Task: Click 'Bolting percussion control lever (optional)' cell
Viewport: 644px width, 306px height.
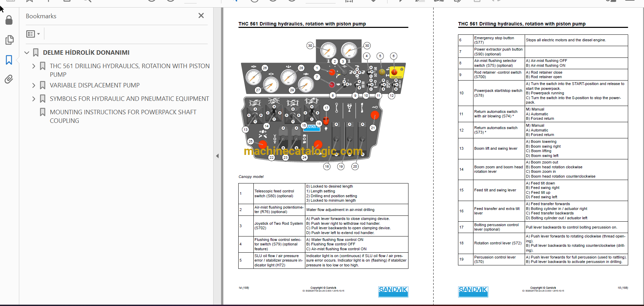Action: click(x=499, y=227)
